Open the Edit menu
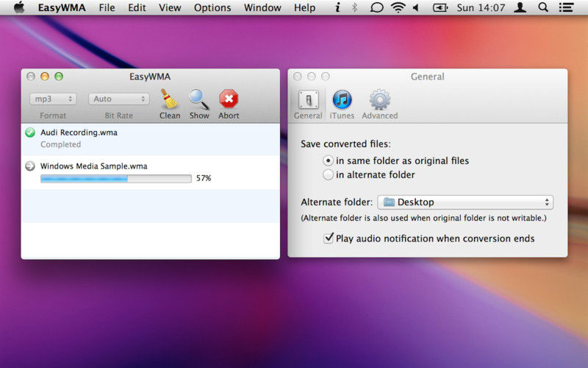The width and height of the screenshot is (588, 368). pos(137,7)
